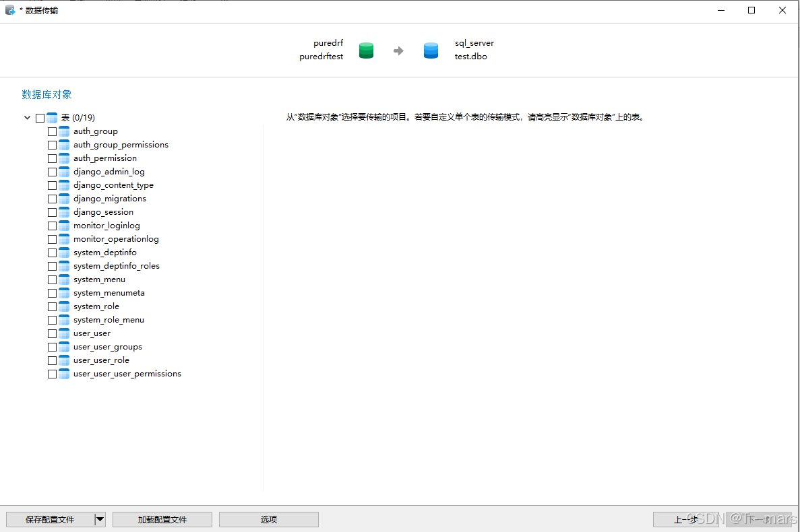Tick the auth_permission checkbox
The image size is (800, 532).
click(52, 158)
